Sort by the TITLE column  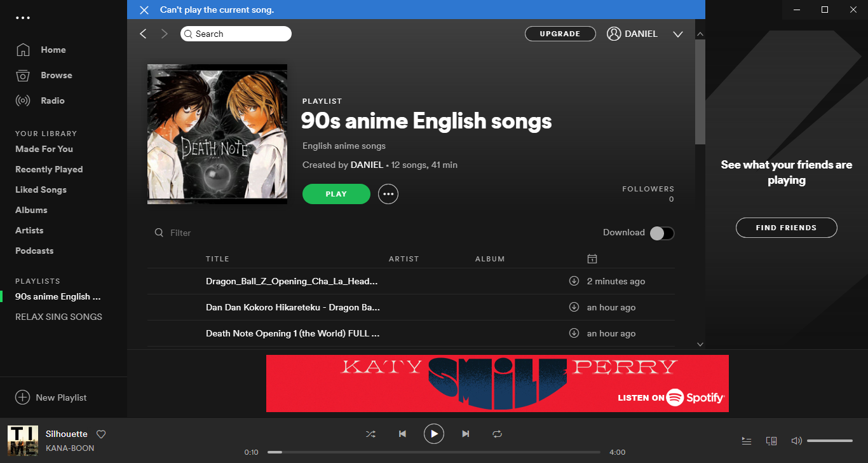coord(217,259)
